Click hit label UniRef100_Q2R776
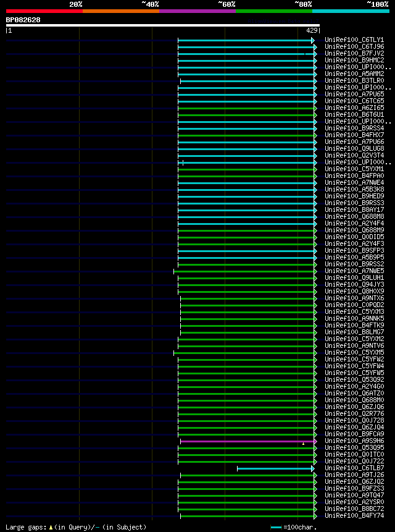This screenshot has height=532, width=395. [354, 413]
